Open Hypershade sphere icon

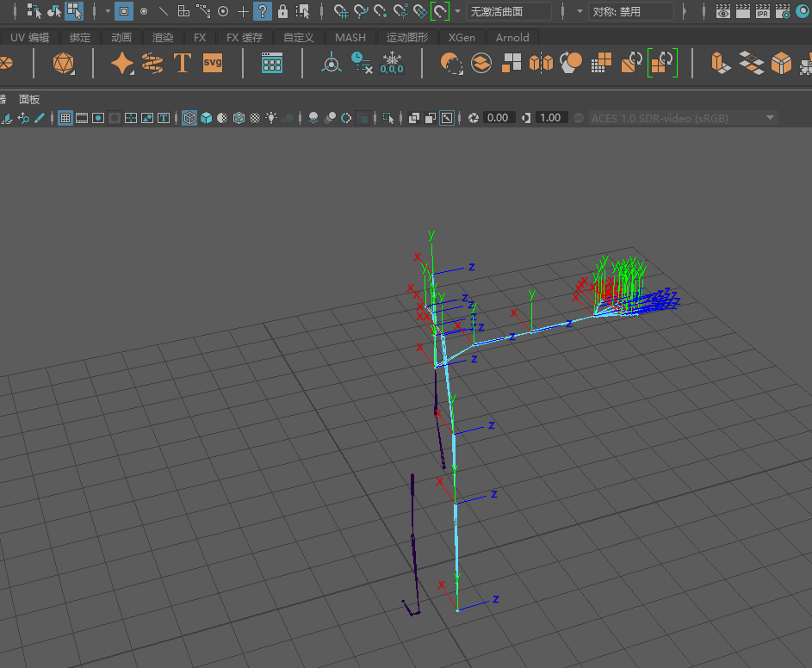point(803,11)
